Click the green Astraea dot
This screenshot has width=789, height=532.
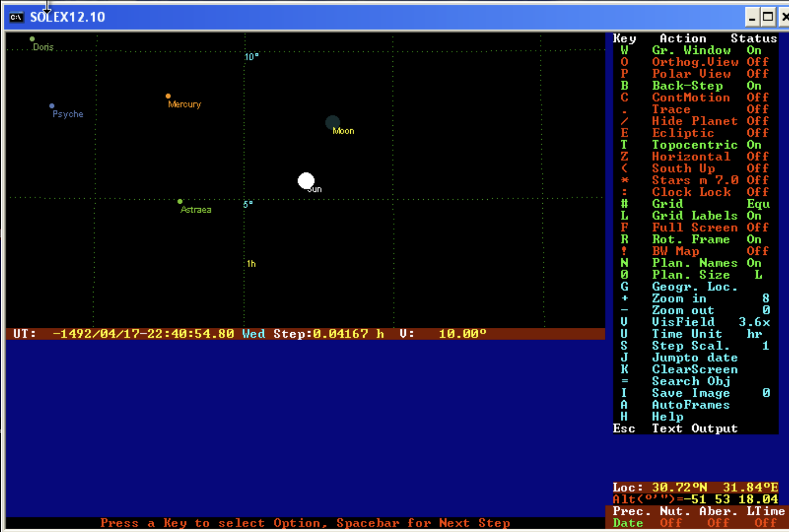(180, 201)
